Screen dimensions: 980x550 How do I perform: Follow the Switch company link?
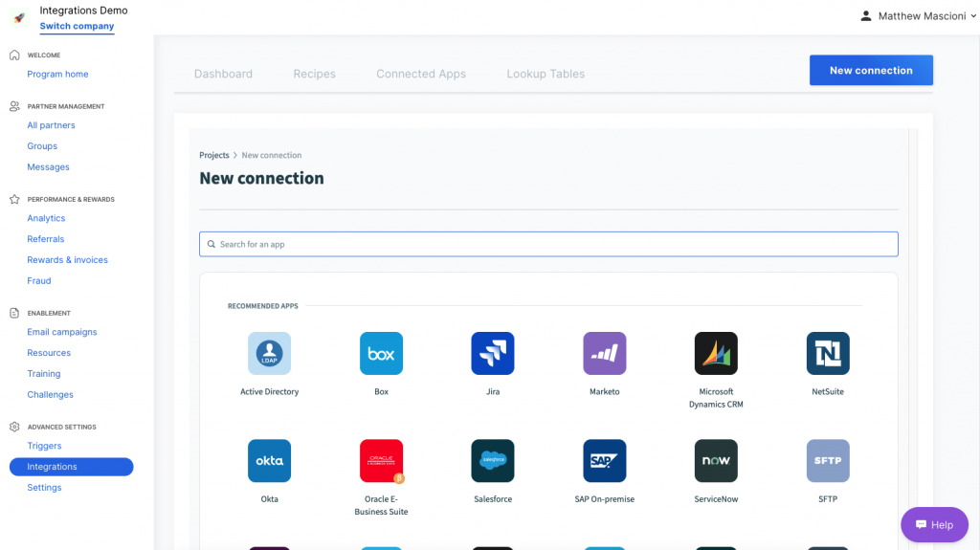tap(77, 26)
